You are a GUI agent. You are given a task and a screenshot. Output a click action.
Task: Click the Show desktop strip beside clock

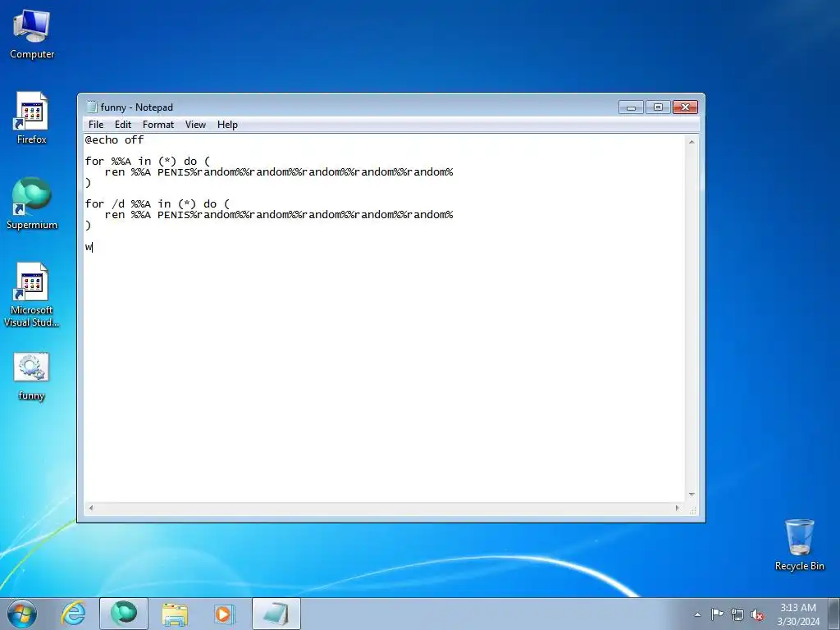coord(833,614)
